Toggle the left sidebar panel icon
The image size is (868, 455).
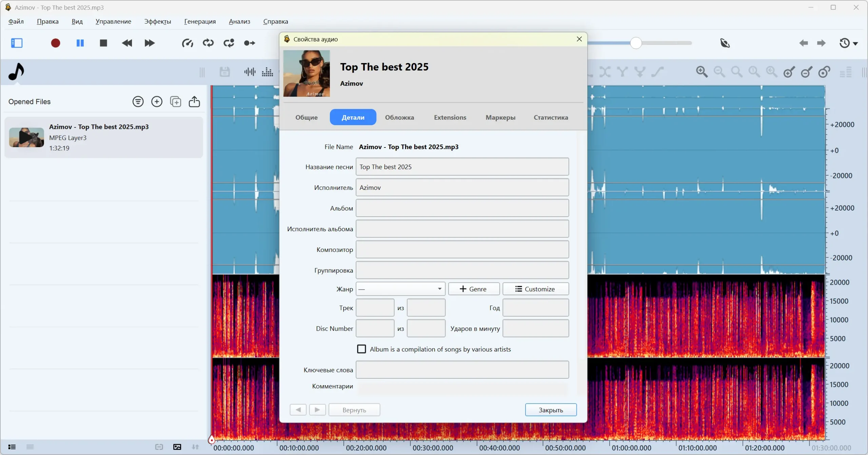coord(17,43)
